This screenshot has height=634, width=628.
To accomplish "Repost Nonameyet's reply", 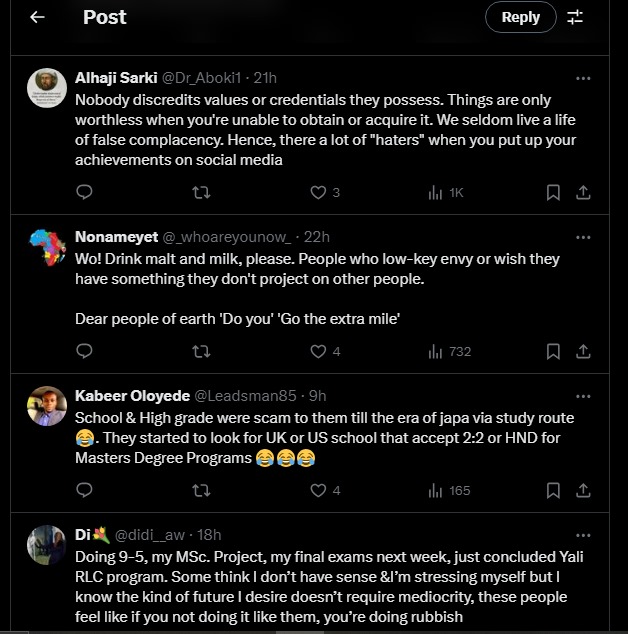I will [201, 351].
